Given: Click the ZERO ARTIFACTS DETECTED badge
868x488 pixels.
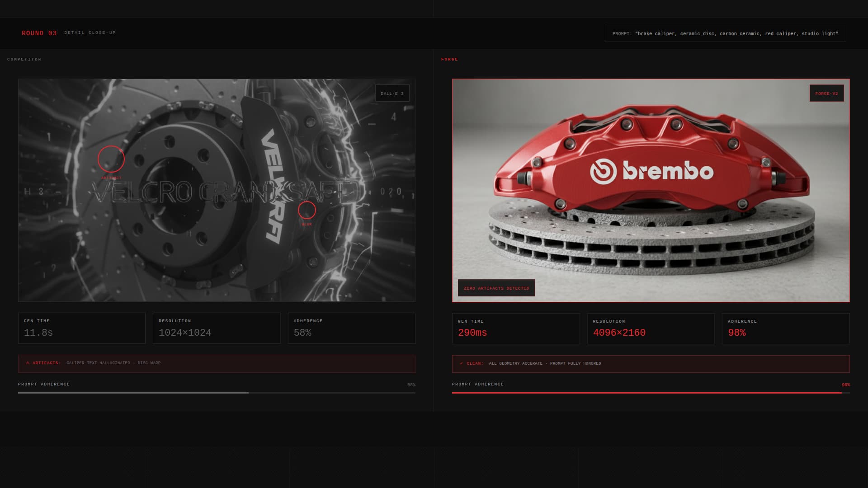Looking at the screenshot, I should [x=496, y=288].
